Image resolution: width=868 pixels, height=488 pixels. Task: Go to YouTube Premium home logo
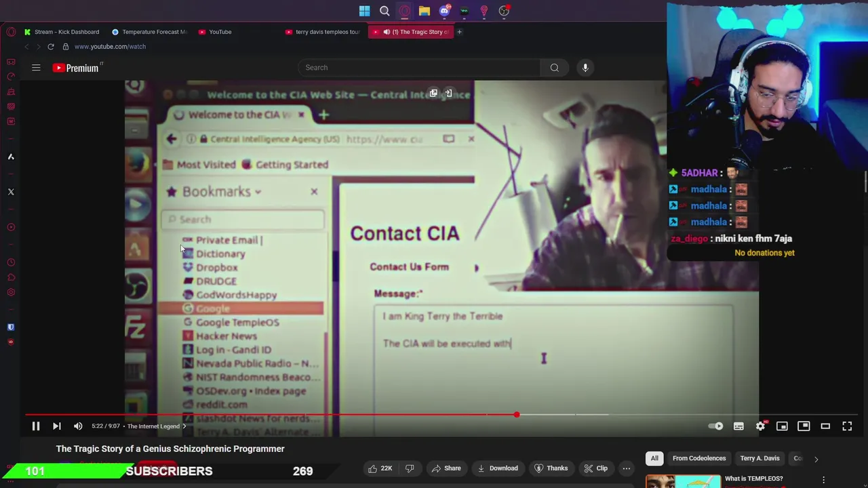(x=77, y=68)
